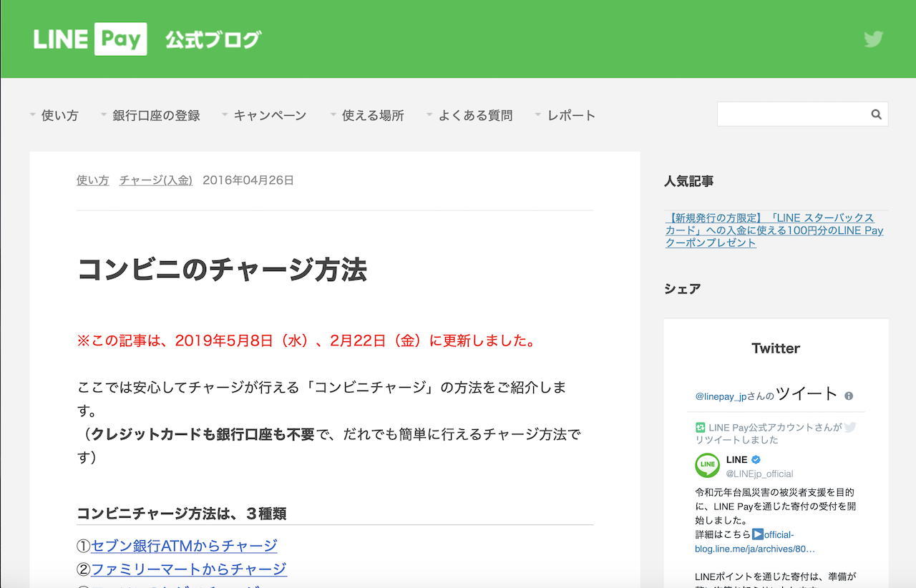The width and height of the screenshot is (916, 588).
Task: Click the search magnifier icon
Action: click(x=876, y=114)
